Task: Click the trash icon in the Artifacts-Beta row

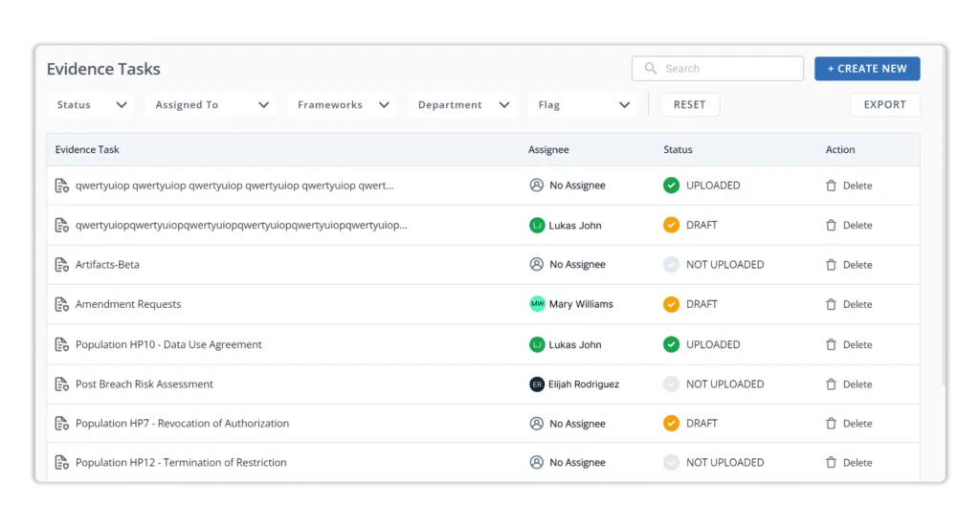Action: click(831, 265)
